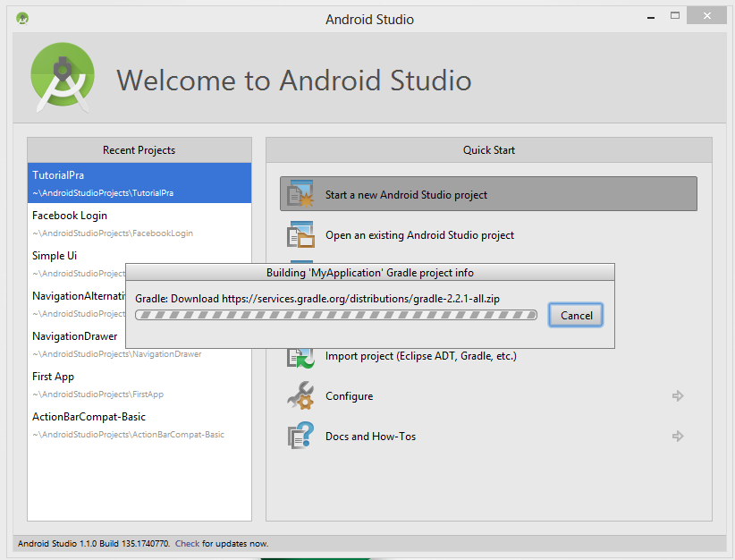Click the large Android Studio compass logo
This screenshot has width=735, height=560.
tap(63, 78)
